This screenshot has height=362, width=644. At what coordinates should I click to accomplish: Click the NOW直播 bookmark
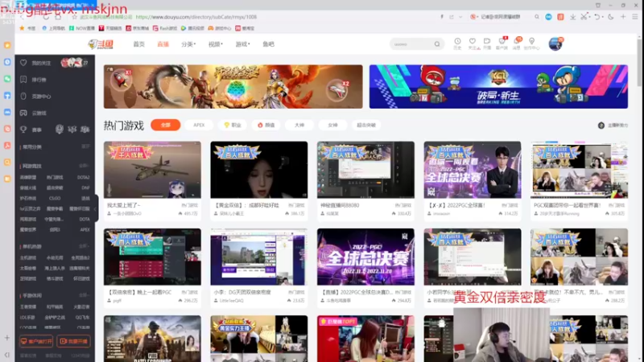pos(82,28)
